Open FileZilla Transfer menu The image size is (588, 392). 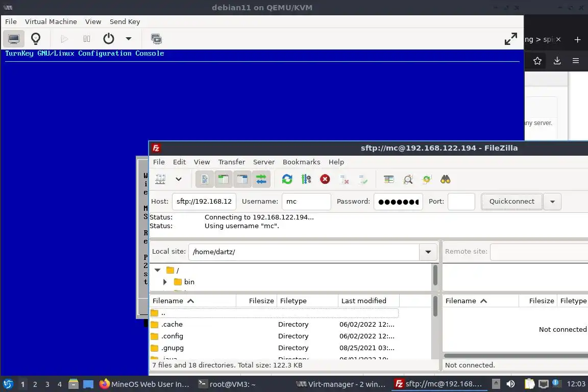pos(231,162)
